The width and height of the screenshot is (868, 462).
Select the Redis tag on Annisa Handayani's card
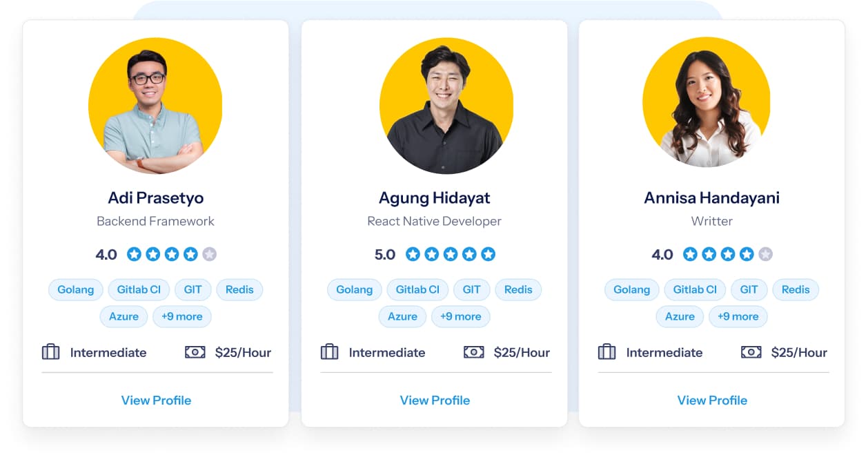(796, 289)
